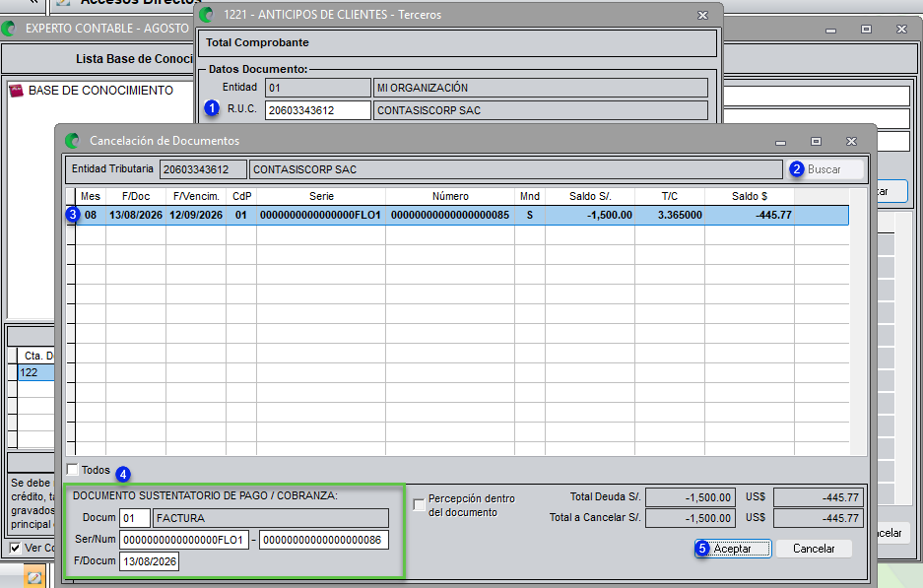923x588 pixels.
Task: Toggle the Ver checkbox in Experto Contable window
Action: pyautogui.click(x=16, y=548)
